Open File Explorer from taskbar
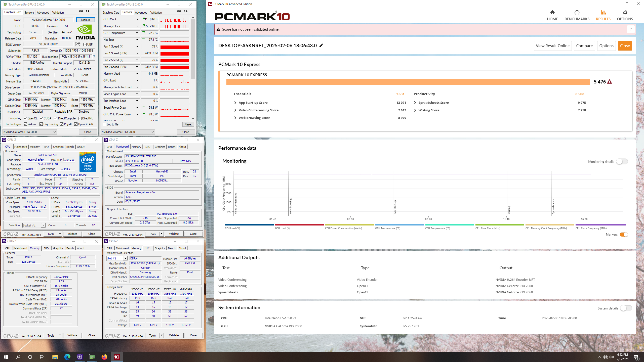The width and height of the screenshot is (644, 362). (55, 357)
